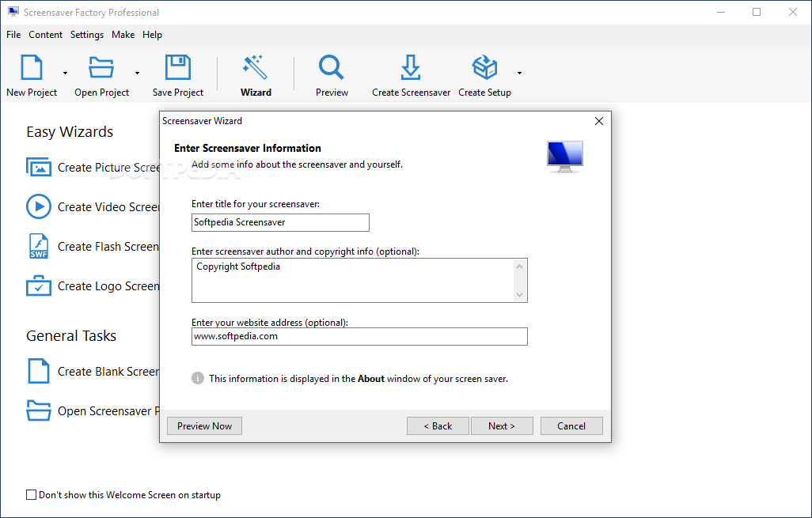
Task: Open the Settings menu
Action: (87, 35)
